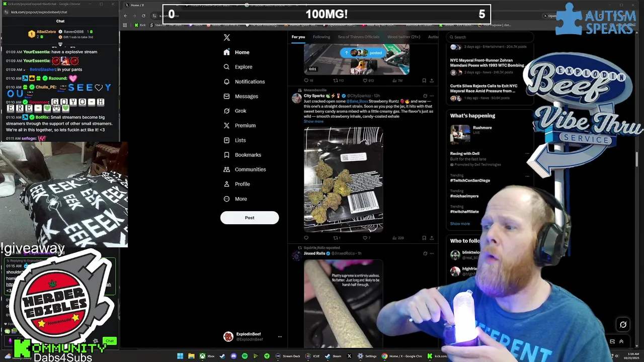
Task: Open Stream Deck from taskbar
Action: coord(288,356)
